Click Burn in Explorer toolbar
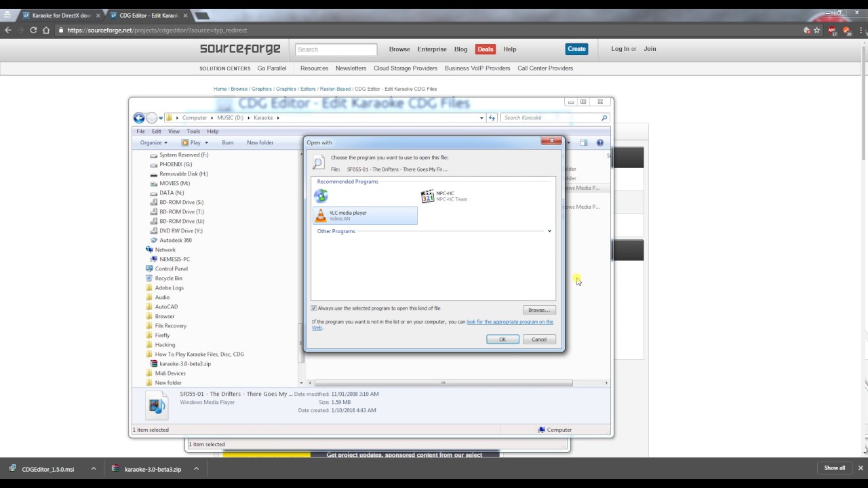The image size is (868, 488). pos(228,143)
